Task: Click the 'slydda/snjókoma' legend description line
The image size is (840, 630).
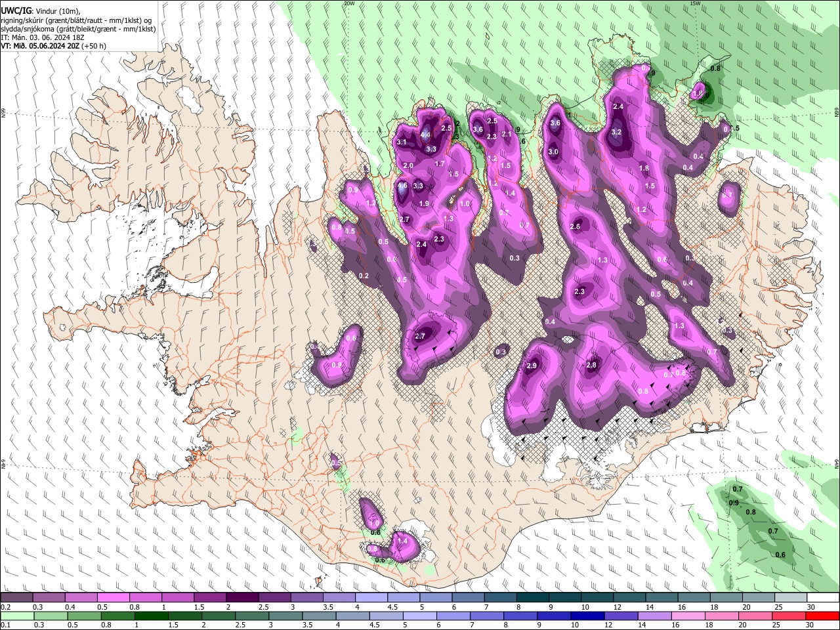Action: coord(79,29)
